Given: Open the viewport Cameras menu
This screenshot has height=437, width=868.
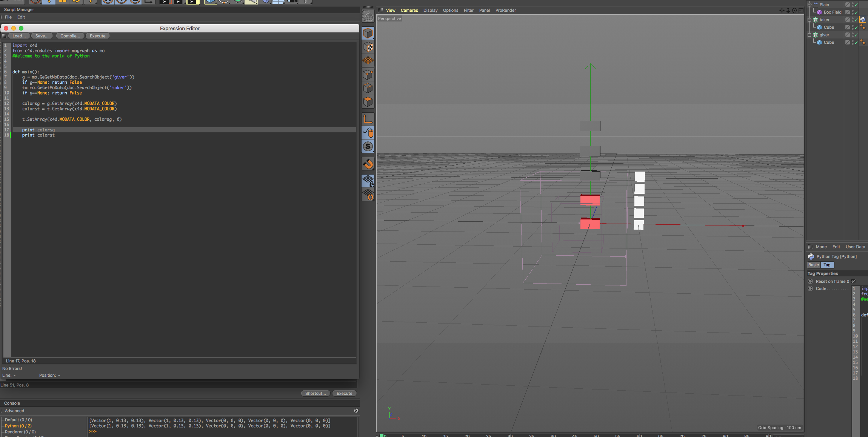Looking at the screenshot, I should click(409, 10).
